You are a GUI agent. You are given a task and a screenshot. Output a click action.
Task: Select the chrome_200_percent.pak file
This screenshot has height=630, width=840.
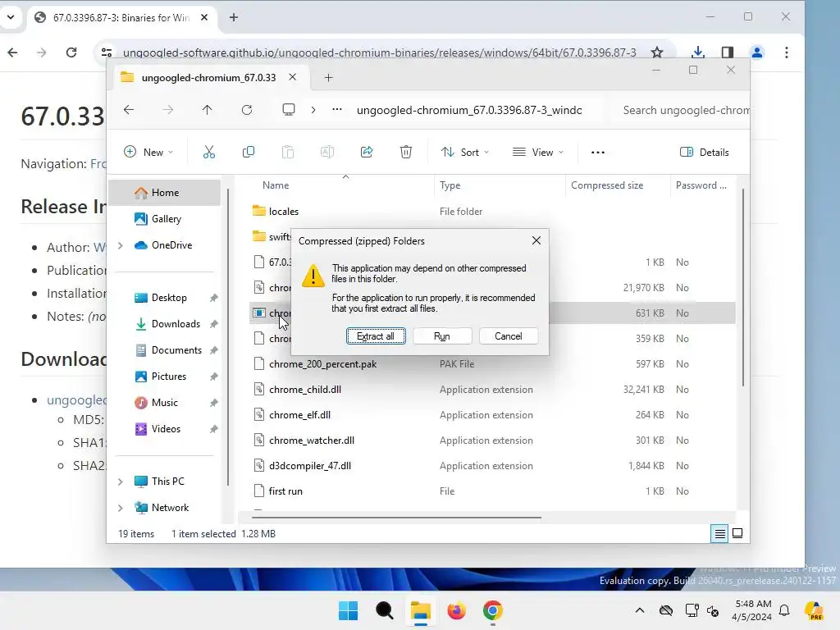pos(322,363)
